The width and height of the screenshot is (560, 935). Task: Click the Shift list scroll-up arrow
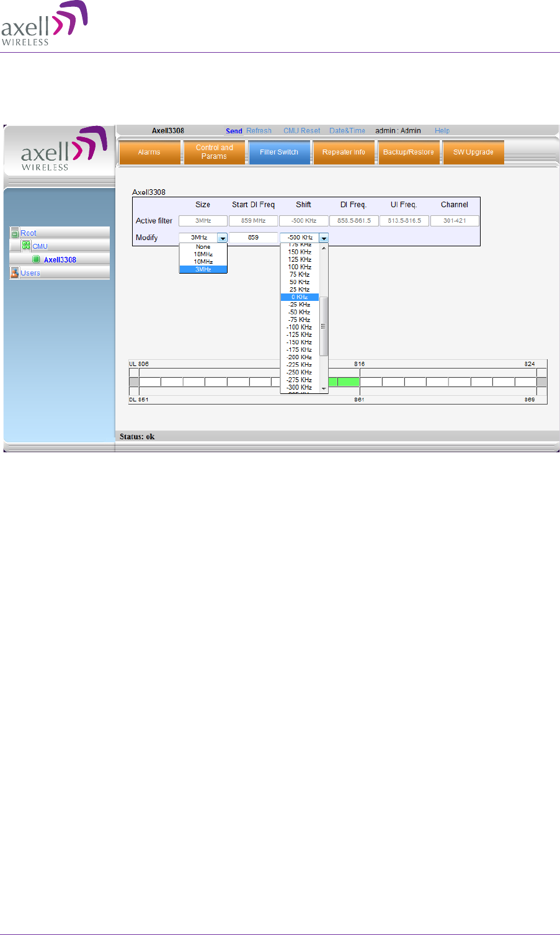tap(324, 248)
